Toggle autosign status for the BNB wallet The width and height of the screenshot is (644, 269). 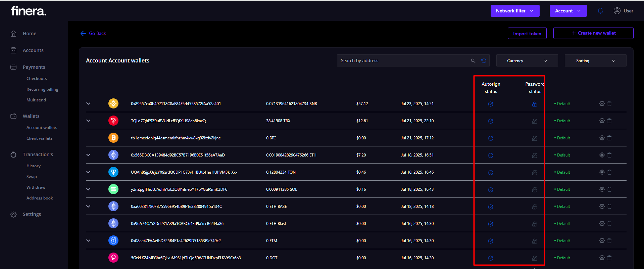click(x=490, y=104)
